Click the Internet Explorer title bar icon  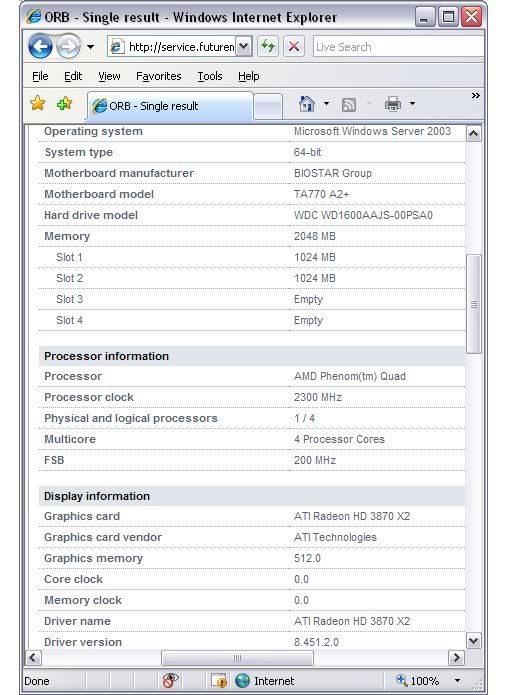click(34, 17)
